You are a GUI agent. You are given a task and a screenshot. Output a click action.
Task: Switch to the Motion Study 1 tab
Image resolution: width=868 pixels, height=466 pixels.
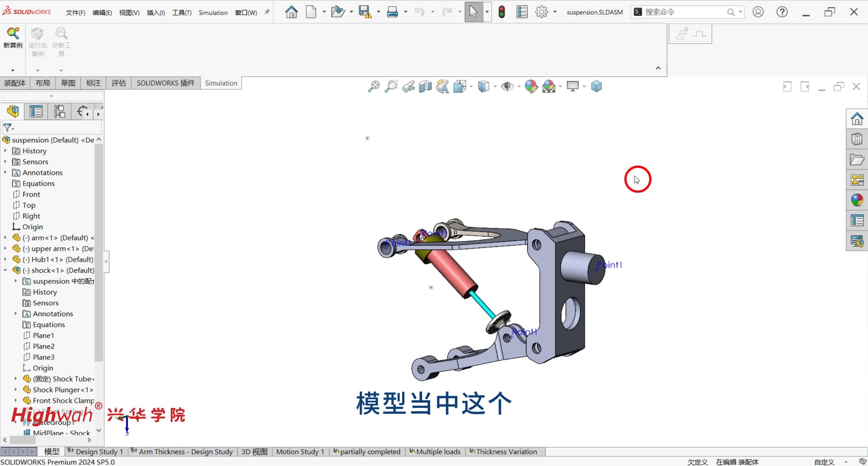(299, 451)
